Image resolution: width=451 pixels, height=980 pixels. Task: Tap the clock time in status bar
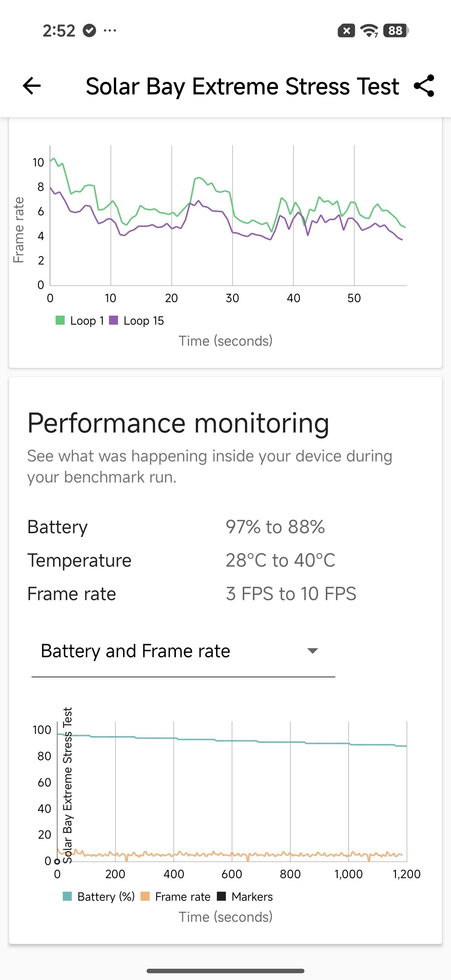[59, 31]
